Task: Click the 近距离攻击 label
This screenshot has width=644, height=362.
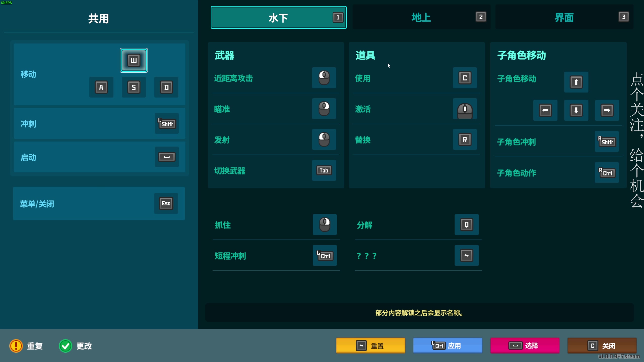Action: (233, 78)
